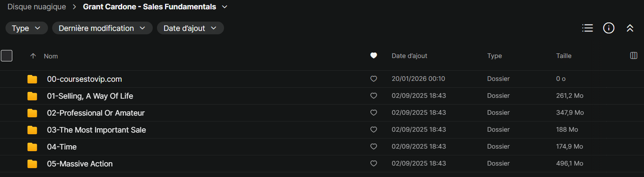The width and height of the screenshot is (644, 177).
Task: Favorite the 00-coursestovip.com folder
Action: click(374, 79)
